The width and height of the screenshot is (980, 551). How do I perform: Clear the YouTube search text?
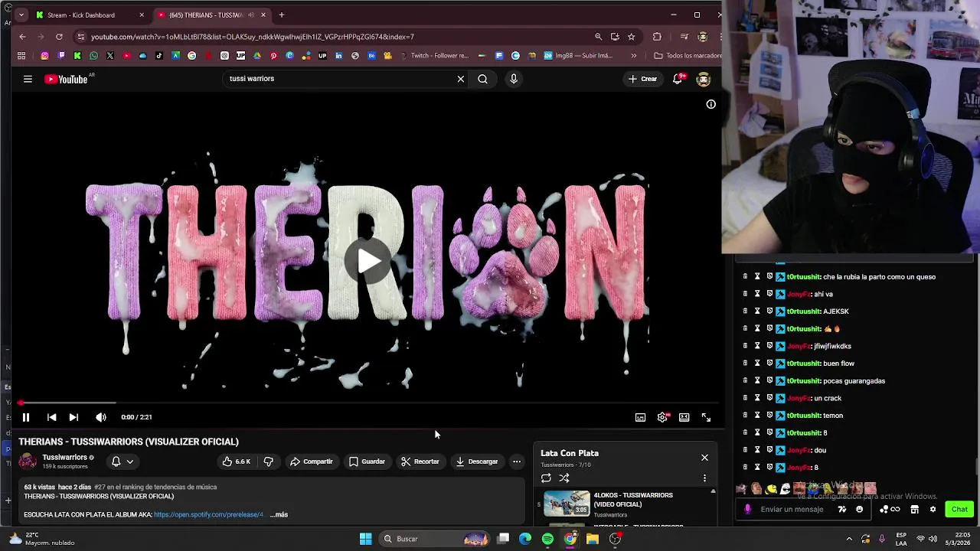(461, 79)
